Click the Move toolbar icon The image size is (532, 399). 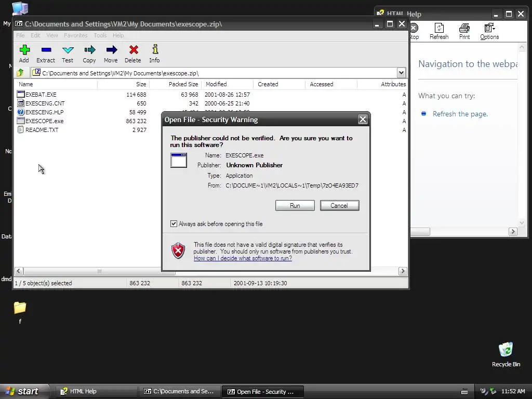pyautogui.click(x=111, y=50)
